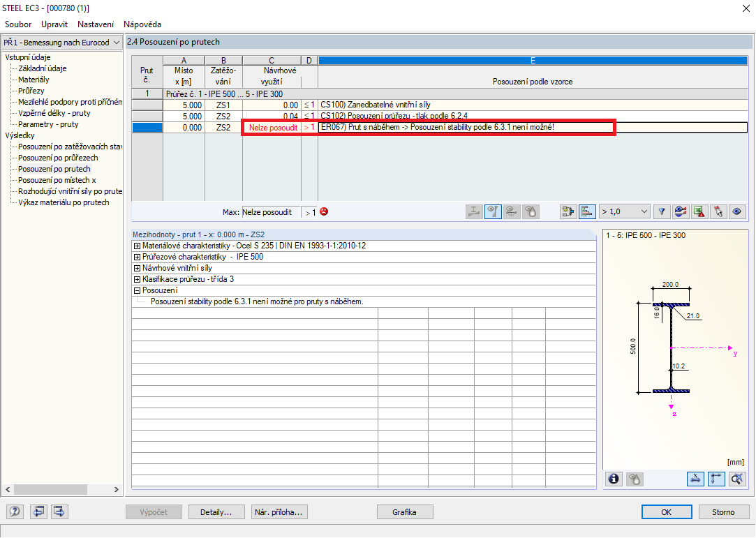The image size is (756, 538).
Task: Cancel with the Storno button
Action: coord(723,512)
